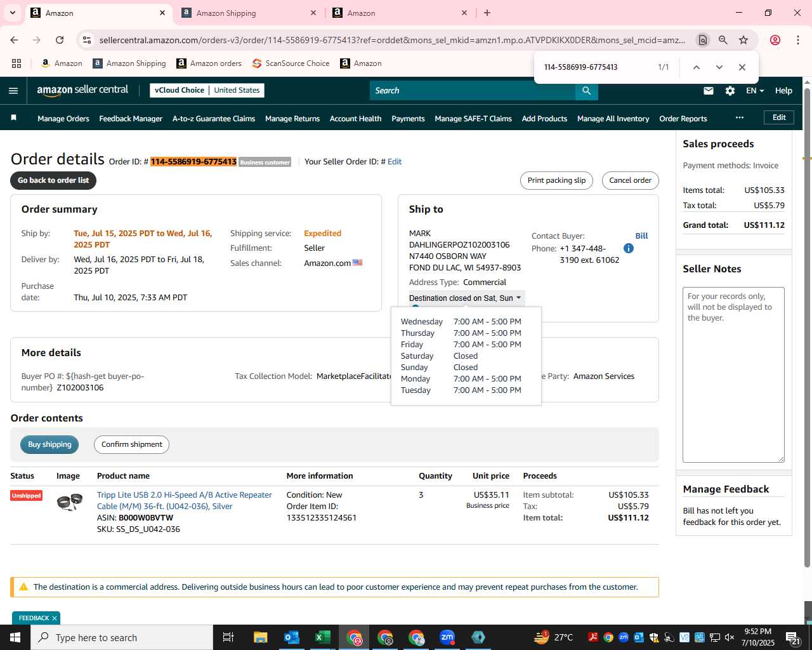Open the Amazon orders bookmark

209,63
